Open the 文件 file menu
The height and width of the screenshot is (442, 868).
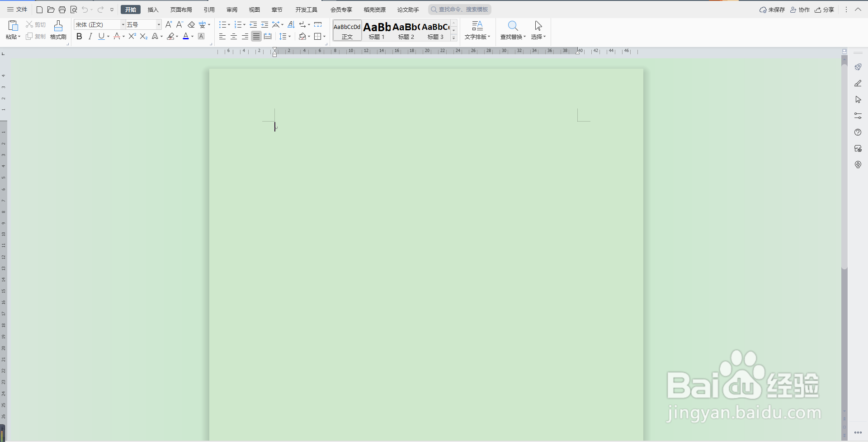click(x=17, y=9)
